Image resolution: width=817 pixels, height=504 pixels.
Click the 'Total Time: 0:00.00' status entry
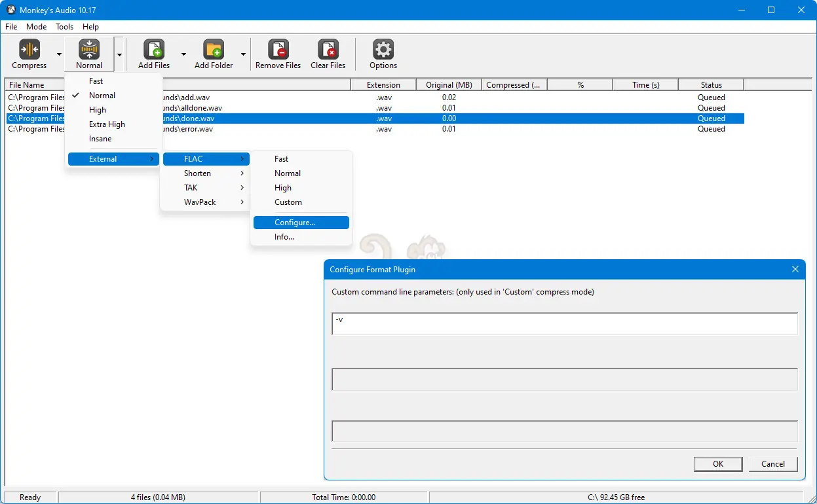(x=344, y=497)
